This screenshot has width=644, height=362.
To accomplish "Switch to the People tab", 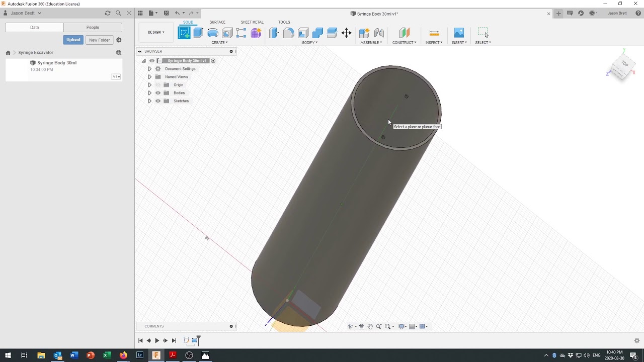I will (x=93, y=27).
